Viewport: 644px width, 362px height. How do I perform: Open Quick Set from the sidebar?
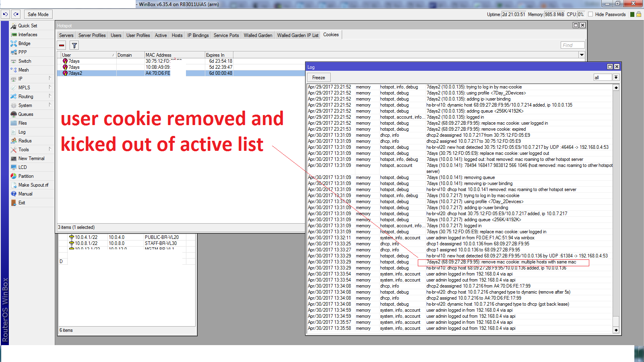[27, 25]
